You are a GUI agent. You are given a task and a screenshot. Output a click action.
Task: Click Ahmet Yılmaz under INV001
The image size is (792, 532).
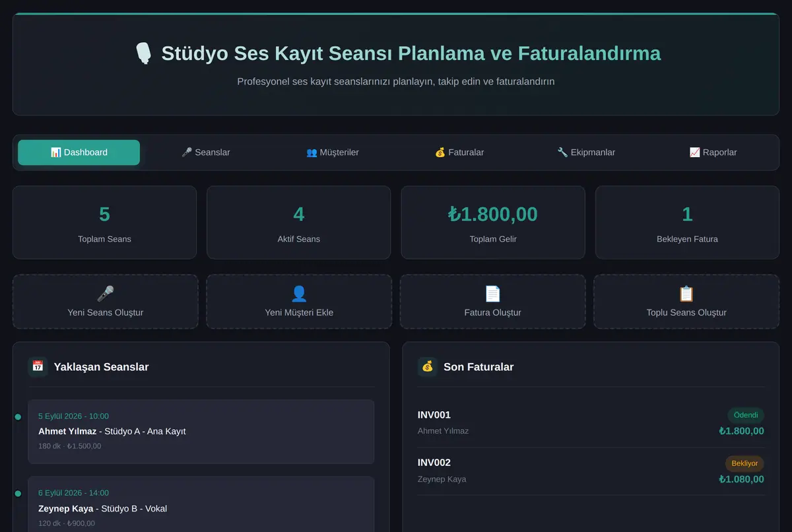[443, 431]
